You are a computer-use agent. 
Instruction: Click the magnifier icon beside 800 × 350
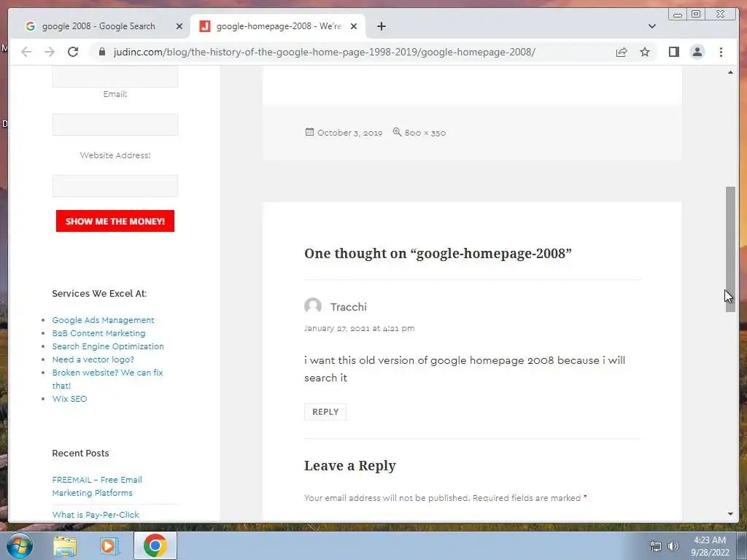[397, 132]
